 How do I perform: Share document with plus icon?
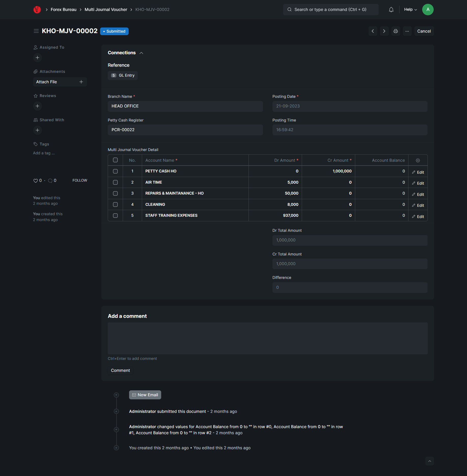[x=37, y=130]
